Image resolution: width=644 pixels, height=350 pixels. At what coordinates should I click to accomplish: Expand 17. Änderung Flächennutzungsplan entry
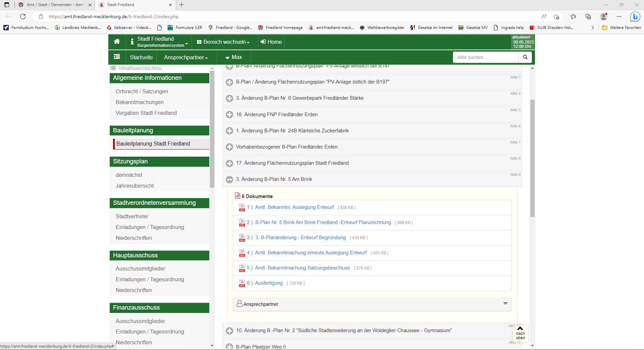coord(229,163)
